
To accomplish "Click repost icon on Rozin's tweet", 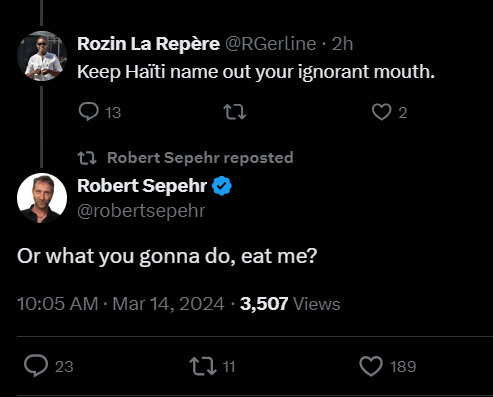I will 235,112.
